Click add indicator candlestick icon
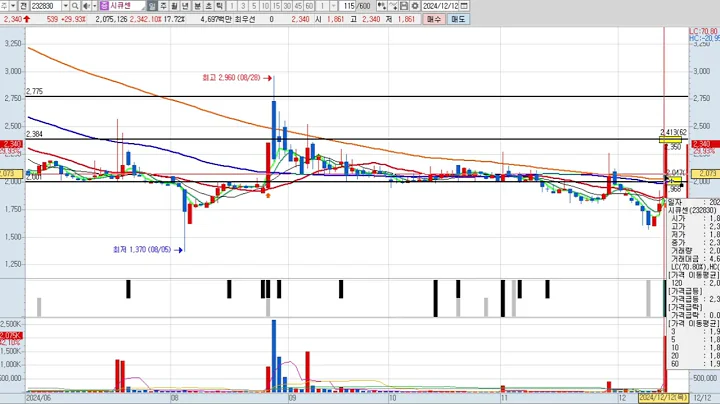The image size is (720, 404). [x=381, y=6]
